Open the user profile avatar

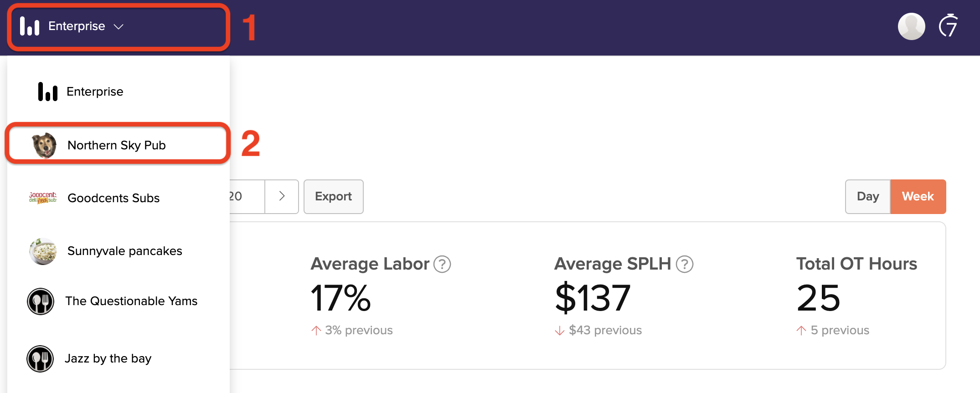(911, 26)
